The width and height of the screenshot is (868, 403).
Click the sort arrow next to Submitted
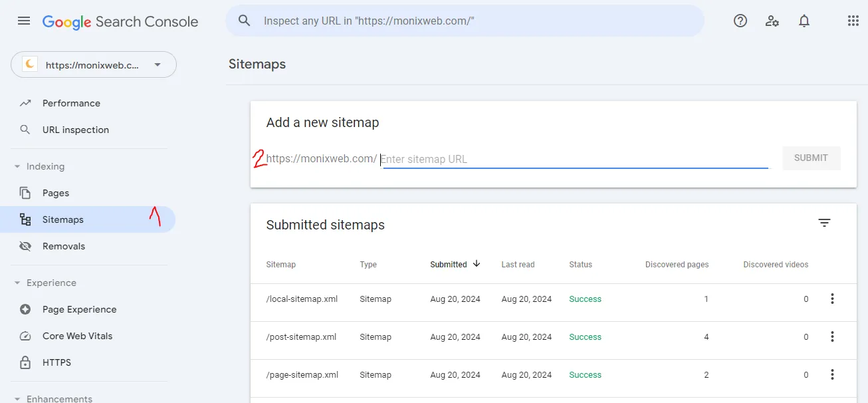pos(477,264)
